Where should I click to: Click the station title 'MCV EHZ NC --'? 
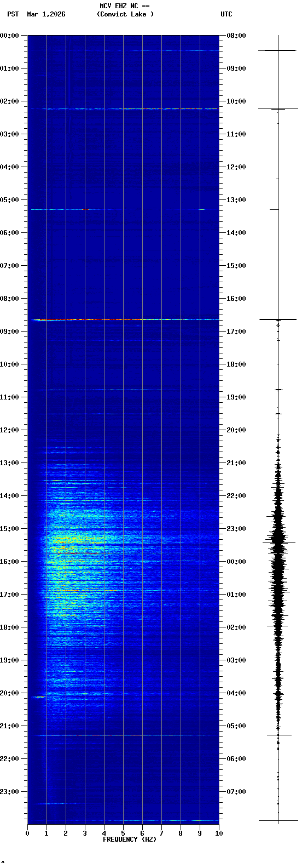point(124,6)
